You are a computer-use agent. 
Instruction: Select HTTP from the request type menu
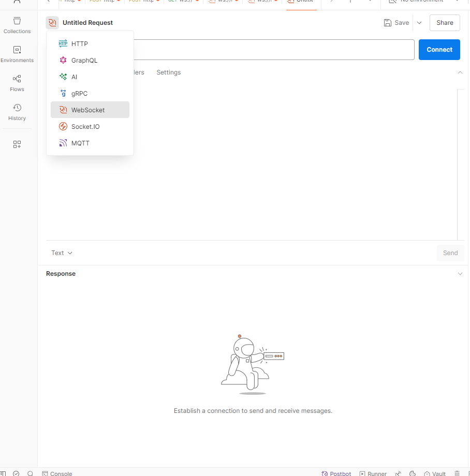point(90,43)
